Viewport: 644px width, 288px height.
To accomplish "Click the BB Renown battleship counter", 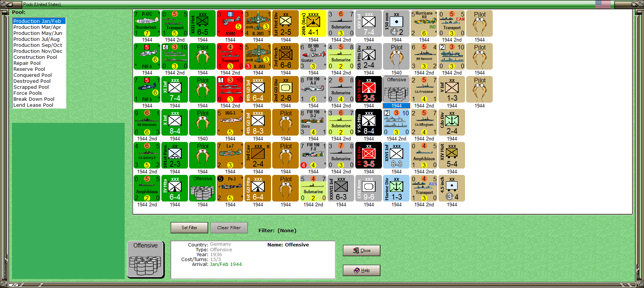I will pos(424,57).
